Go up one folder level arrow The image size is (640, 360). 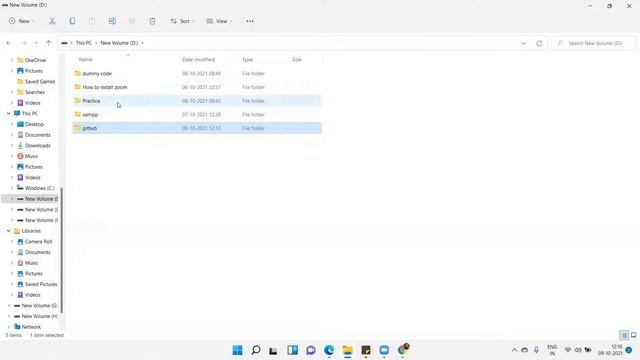pos(49,43)
